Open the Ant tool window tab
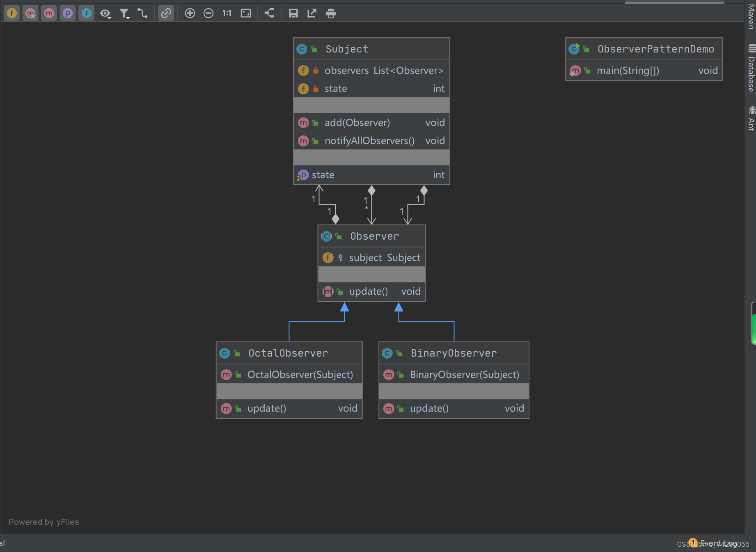 coord(751,118)
